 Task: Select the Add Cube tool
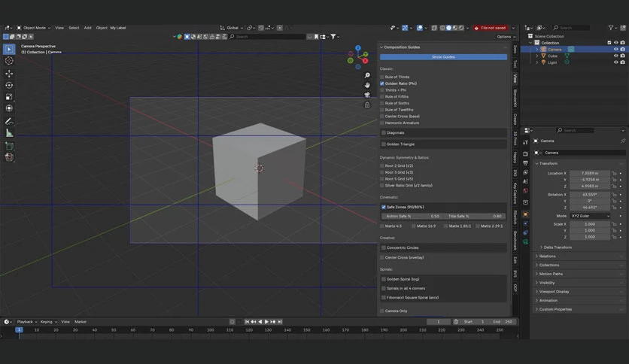tap(9, 146)
